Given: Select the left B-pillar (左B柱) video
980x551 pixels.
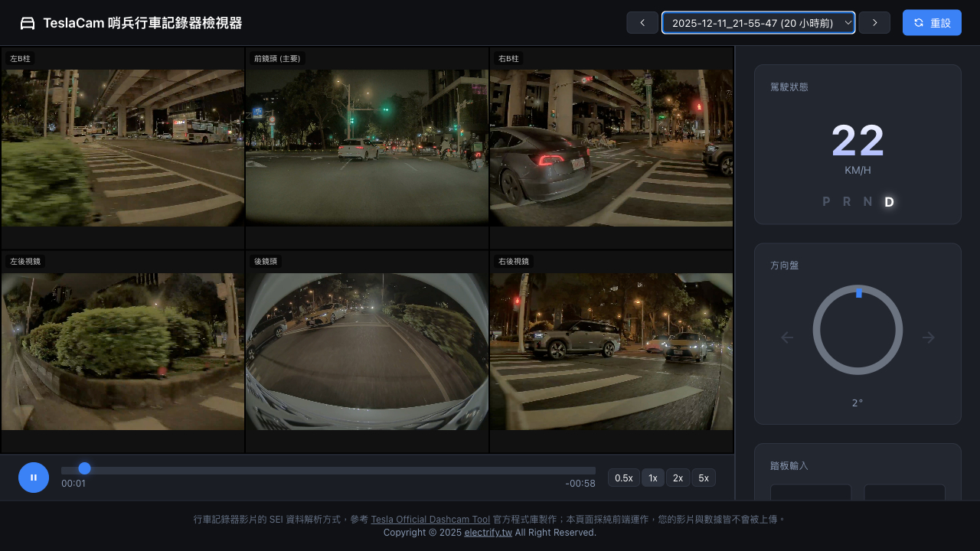Looking at the screenshot, I should click(x=122, y=148).
